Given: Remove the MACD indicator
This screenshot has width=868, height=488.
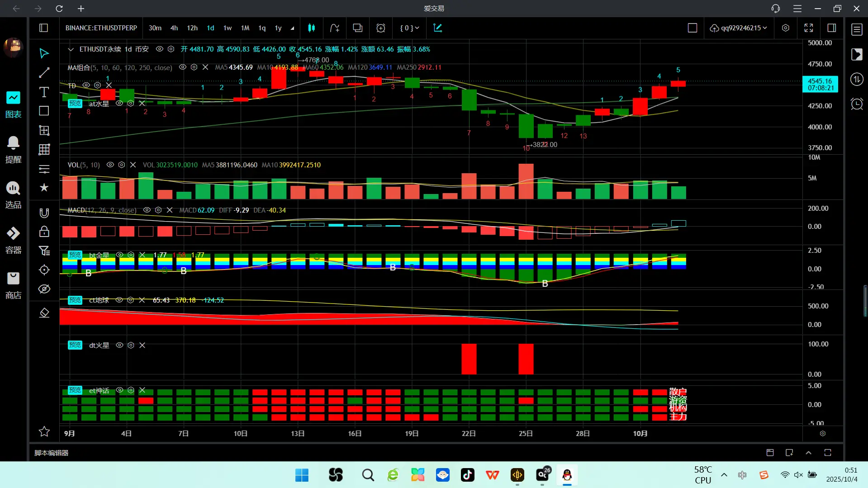Looking at the screenshot, I should pyautogui.click(x=170, y=210).
